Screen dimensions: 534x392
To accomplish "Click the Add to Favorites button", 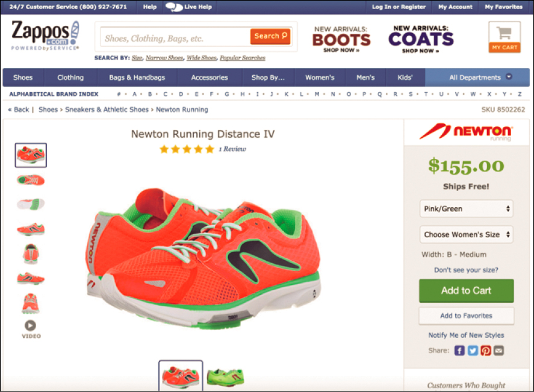I will pyautogui.click(x=466, y=316).
